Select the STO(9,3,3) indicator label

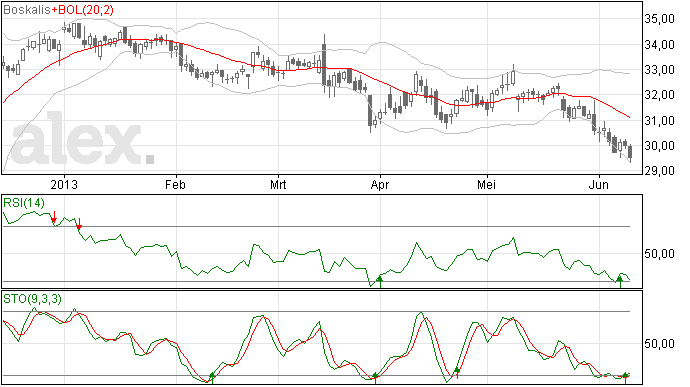[33, 299]
